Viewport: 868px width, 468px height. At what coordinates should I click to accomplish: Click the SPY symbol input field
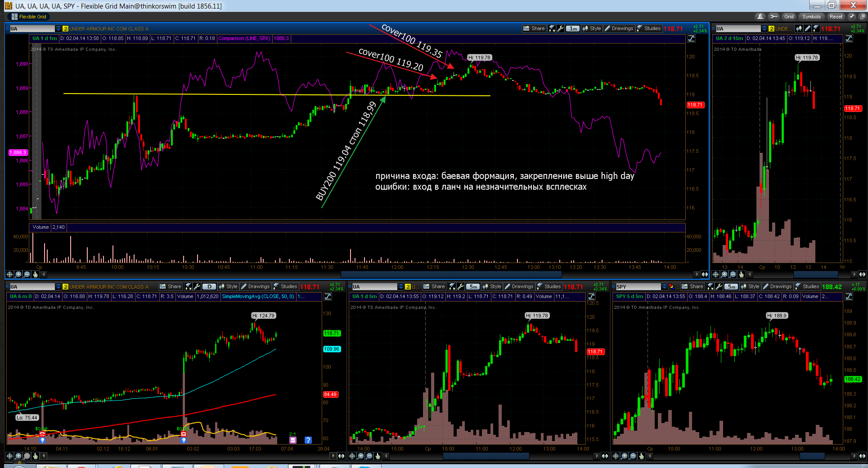(638, 286)
